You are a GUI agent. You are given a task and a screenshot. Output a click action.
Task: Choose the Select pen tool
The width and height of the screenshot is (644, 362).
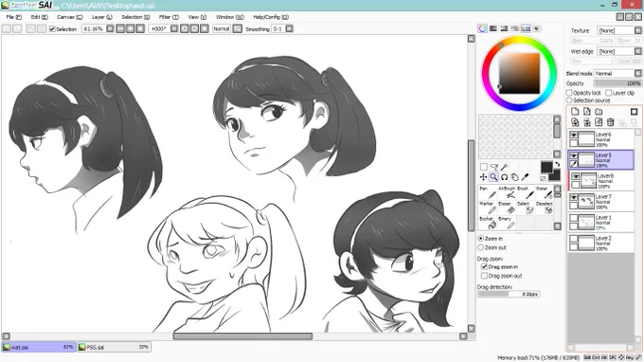[x=525, y=208]
